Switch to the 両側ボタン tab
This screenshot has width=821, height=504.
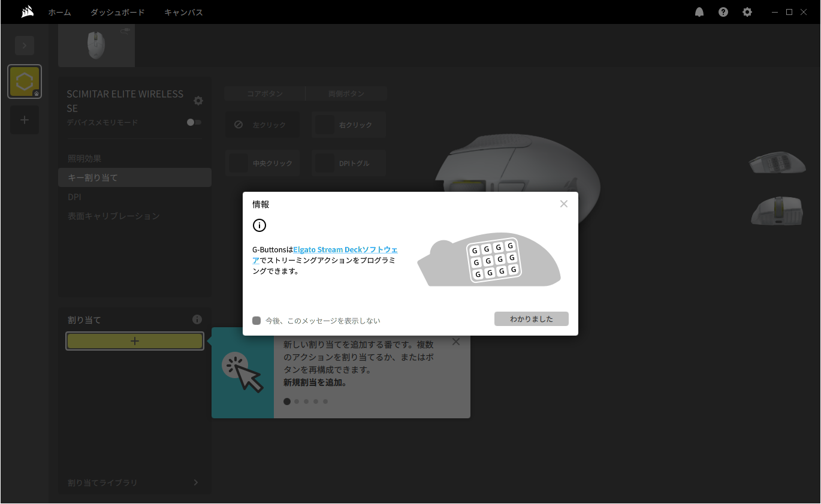coord(346,94)
